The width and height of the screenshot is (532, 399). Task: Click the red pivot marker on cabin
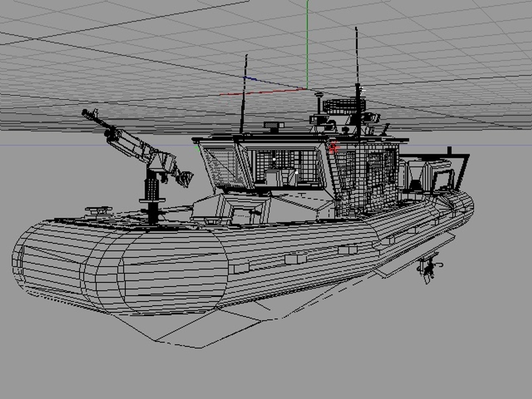point(334,147)
